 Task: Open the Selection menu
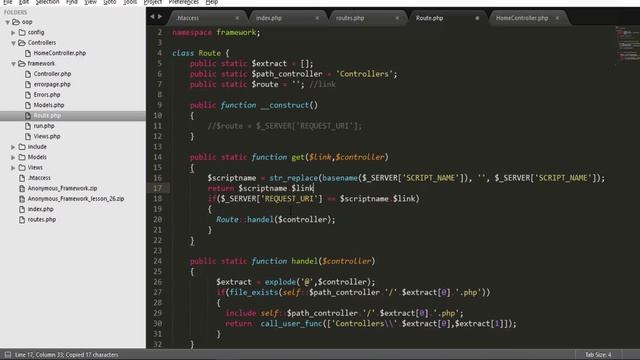tap(47, 2)
